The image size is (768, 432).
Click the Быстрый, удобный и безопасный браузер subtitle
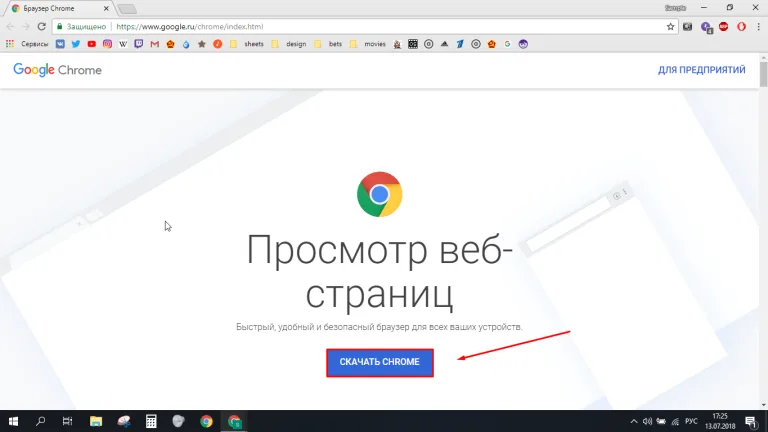pos(379,327)
